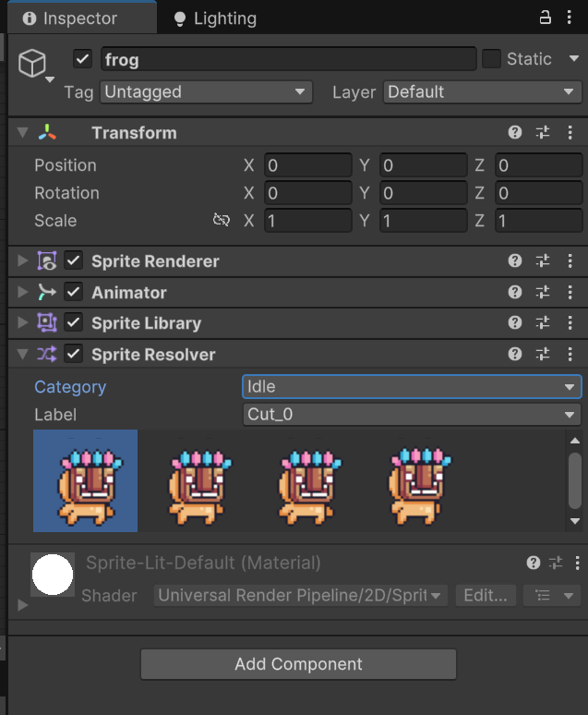
Task: Switch to the Lighting tab
Action: coord(215,18)
